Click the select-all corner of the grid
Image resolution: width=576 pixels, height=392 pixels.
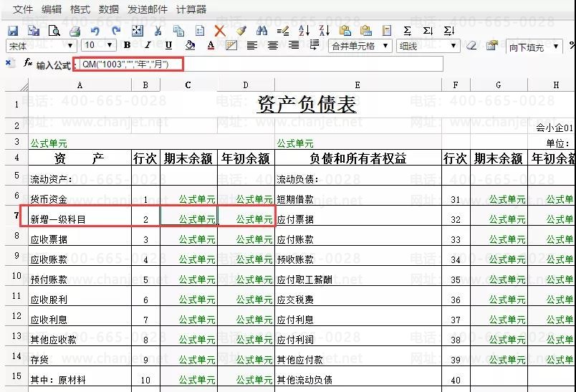click(x=16, y=85)
